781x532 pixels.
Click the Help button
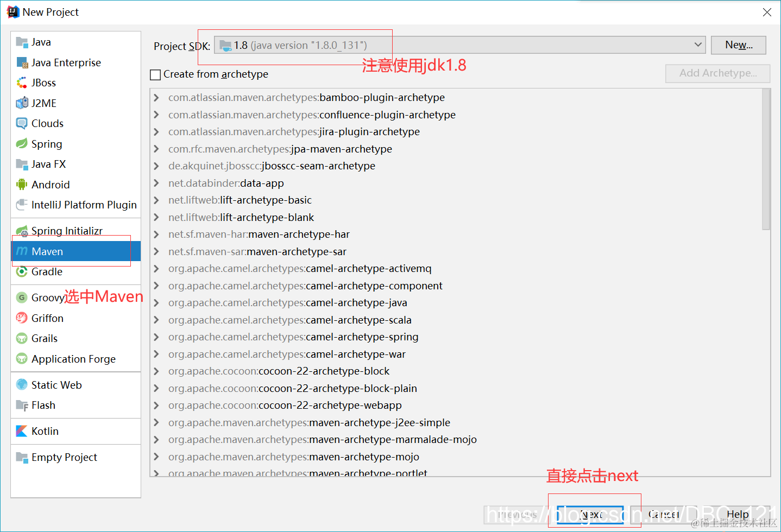737,514
